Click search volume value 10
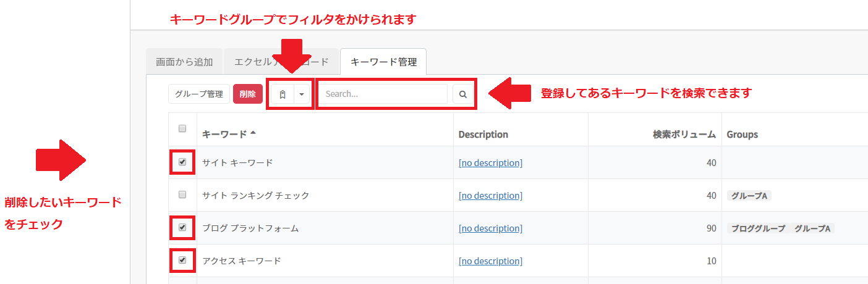Screen dimensions: 868x284 point(711,261)
